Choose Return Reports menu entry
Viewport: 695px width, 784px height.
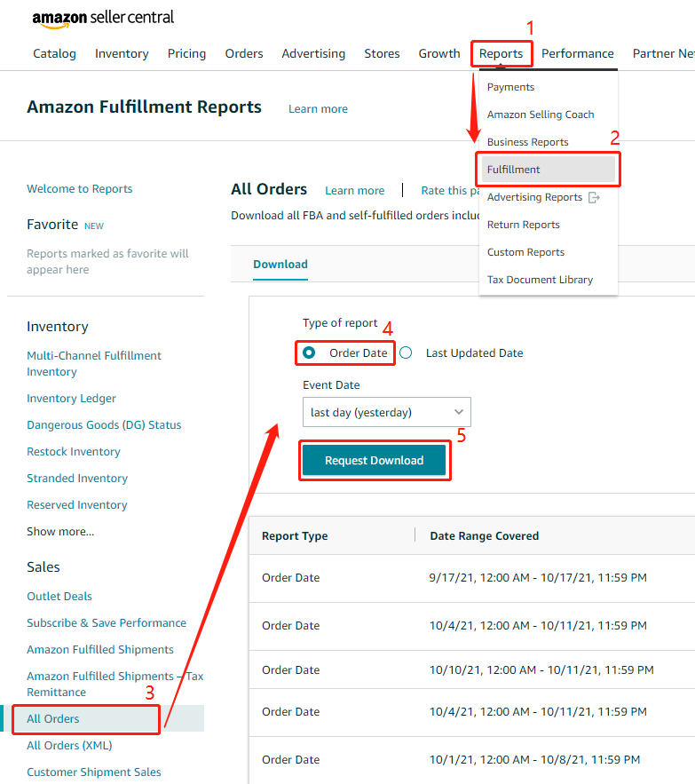pos(523,225)
